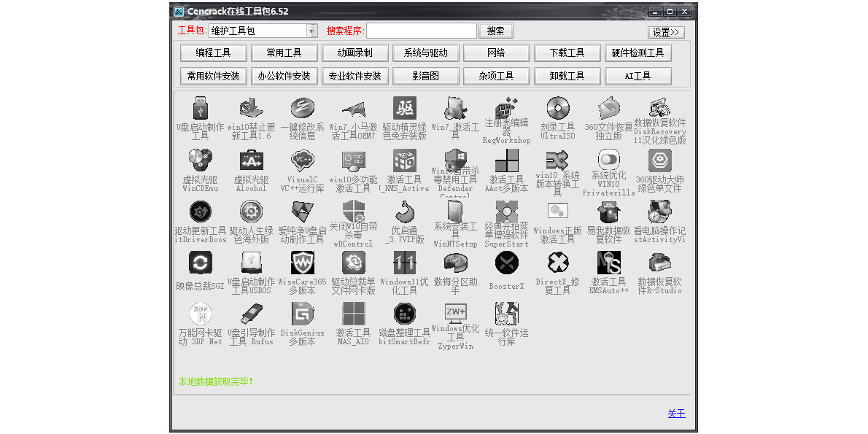Screen dimensions: 868x434
Task: Launch 优启通 _3.7VIP版
Action: [404, 212]
